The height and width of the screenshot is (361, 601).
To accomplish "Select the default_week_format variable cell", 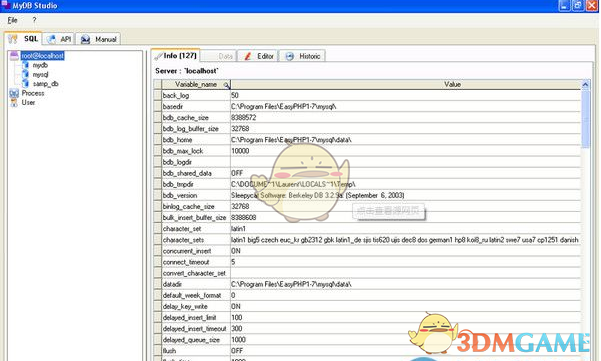I will (196, 295).
